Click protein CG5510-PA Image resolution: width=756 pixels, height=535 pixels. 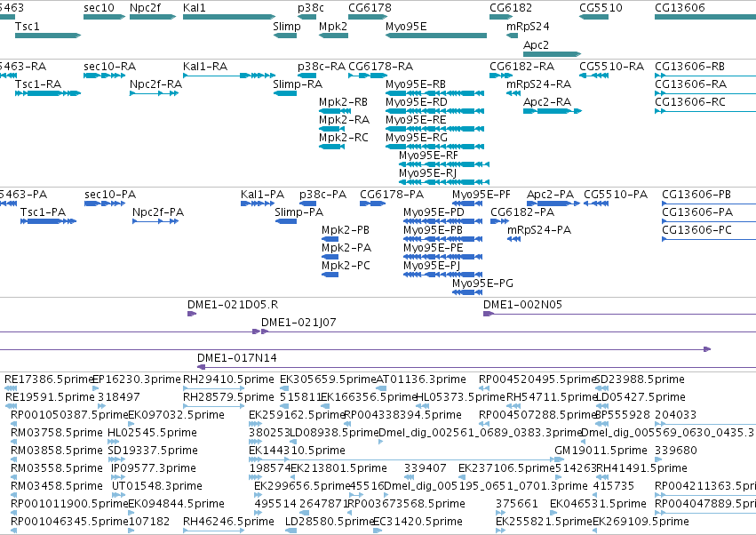click(x=596, y=204)
